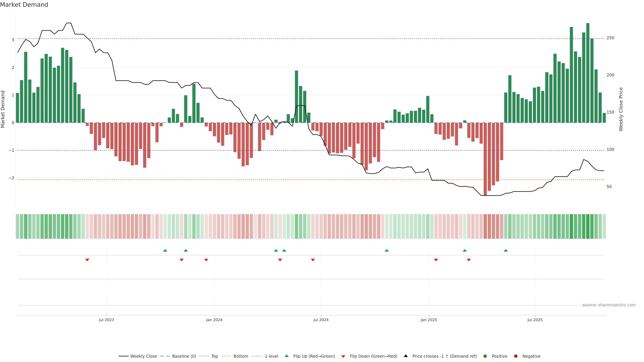Click the green Flip Up triangle in the legend
Screen dimensions: 644x362
pyautogui.click(x=286, y=356)
